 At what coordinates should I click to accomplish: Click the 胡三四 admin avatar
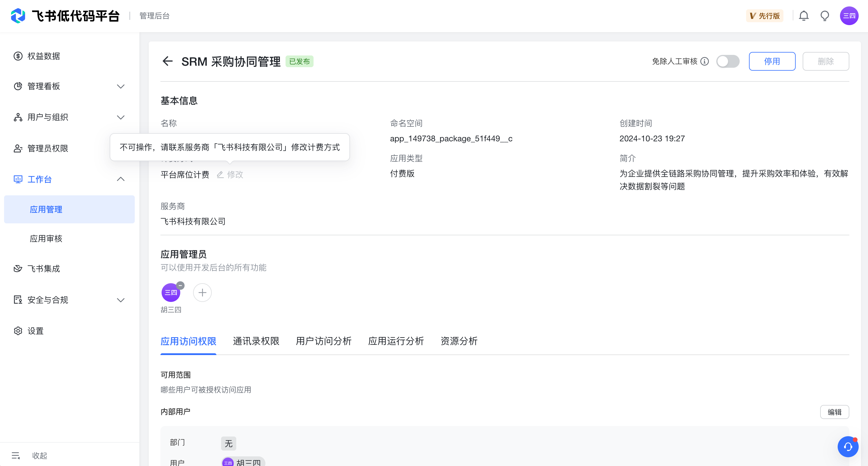[171, 293]
